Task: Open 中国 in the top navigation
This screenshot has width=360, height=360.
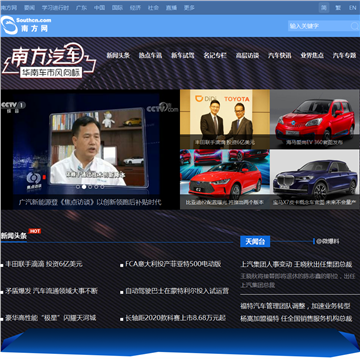Action: coord(99,8)
